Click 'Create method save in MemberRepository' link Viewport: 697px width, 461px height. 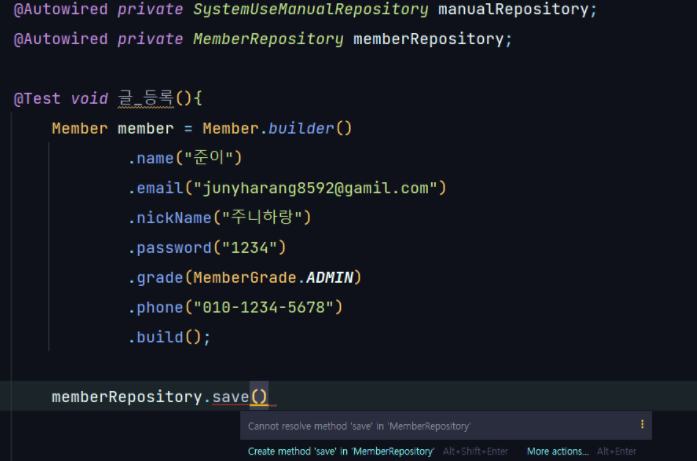click(340, 451)
